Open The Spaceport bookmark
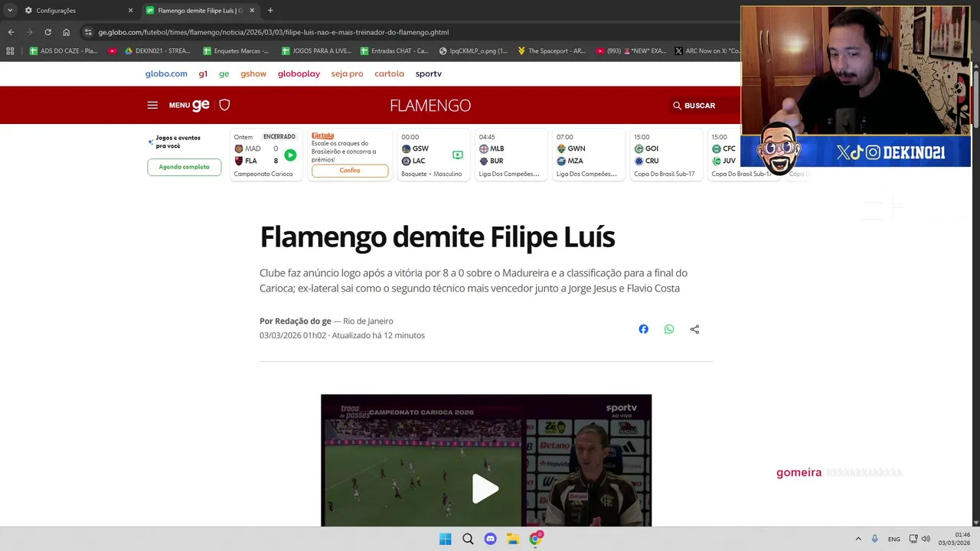Screen dimensions: 980x551 coord(551,51)
